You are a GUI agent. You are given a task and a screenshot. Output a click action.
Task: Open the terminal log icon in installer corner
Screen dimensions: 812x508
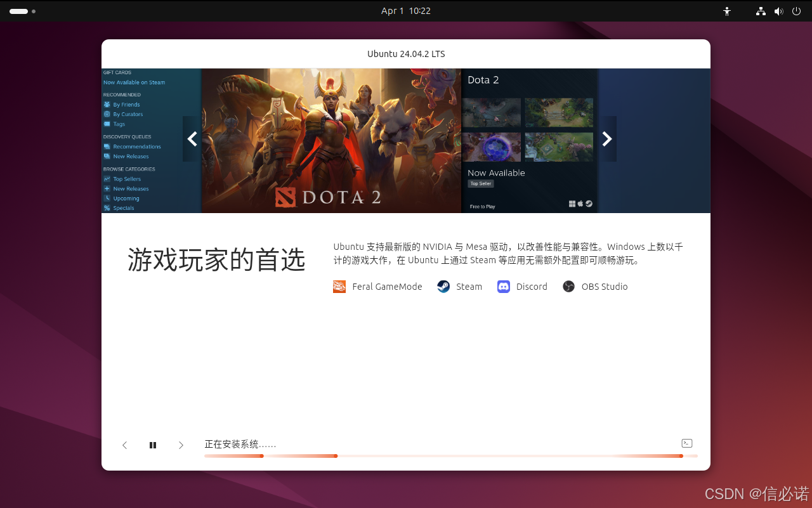pos(686,443)
